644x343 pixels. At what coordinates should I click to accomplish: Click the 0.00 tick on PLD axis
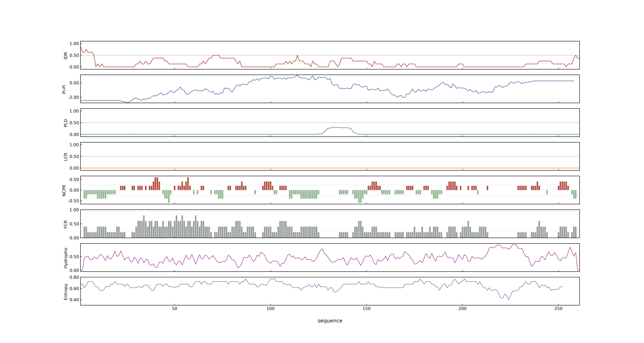pyautogui.click(x=74, y=134)
